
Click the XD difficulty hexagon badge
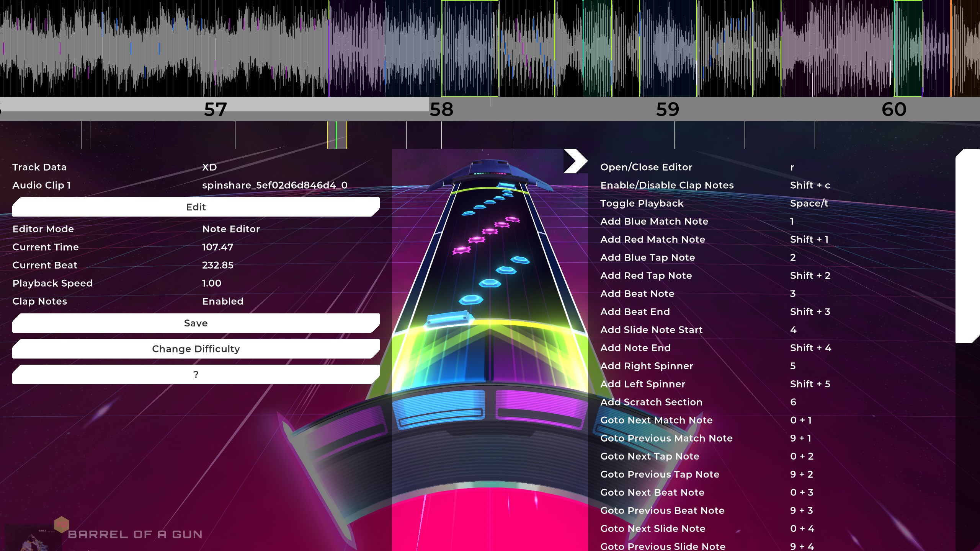[62, 524]
